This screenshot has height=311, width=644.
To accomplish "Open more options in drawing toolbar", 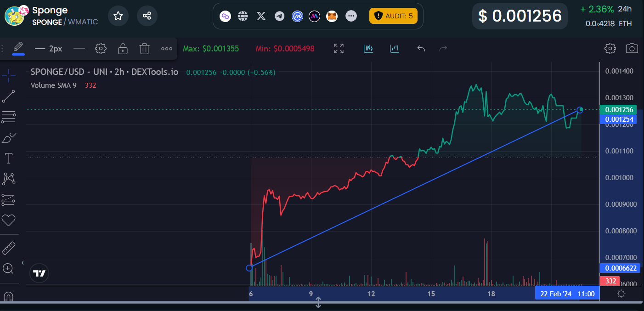I will tap(167, 48).
